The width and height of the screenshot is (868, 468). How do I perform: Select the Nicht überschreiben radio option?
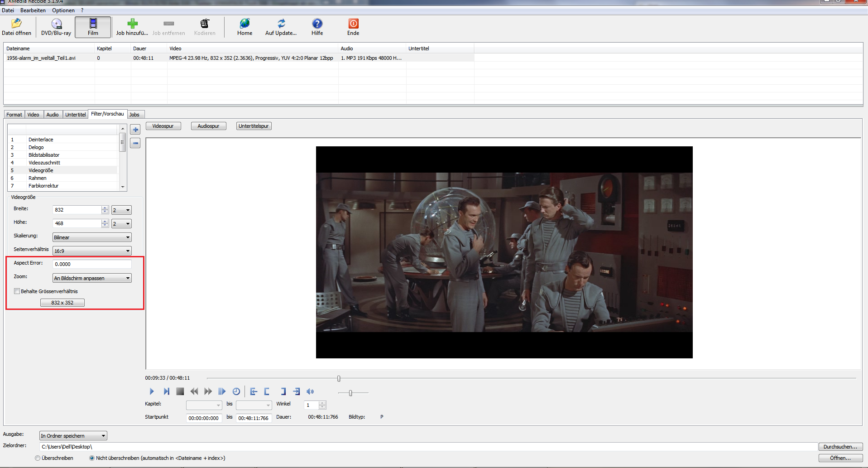click(x=92, y=458)
